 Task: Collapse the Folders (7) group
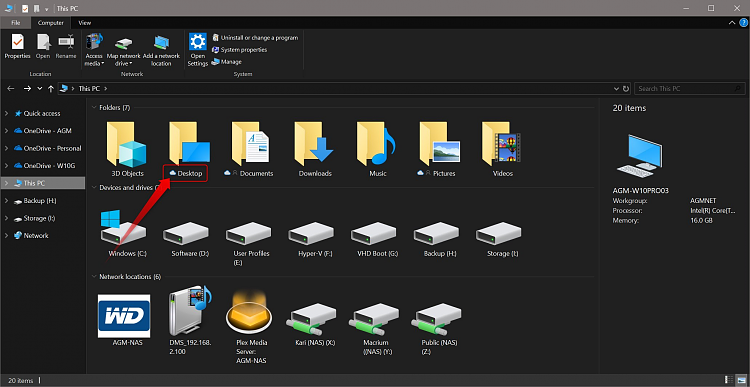coord(93,108)
